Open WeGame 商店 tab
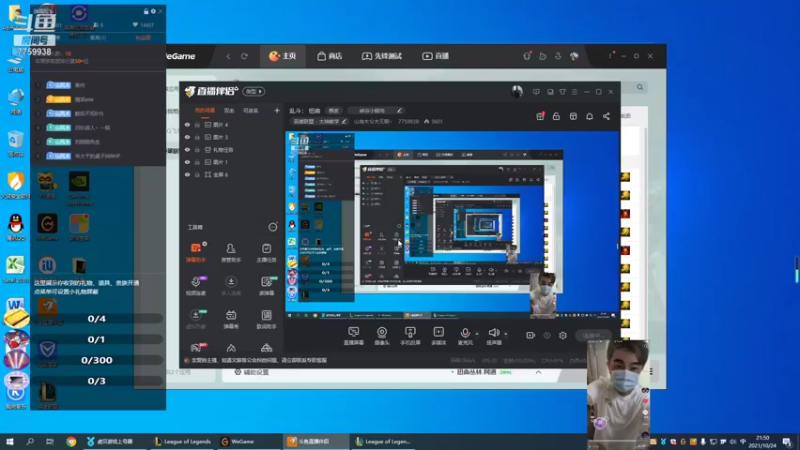The width and height of the screenshot is (800, 450). click(329, 56)
